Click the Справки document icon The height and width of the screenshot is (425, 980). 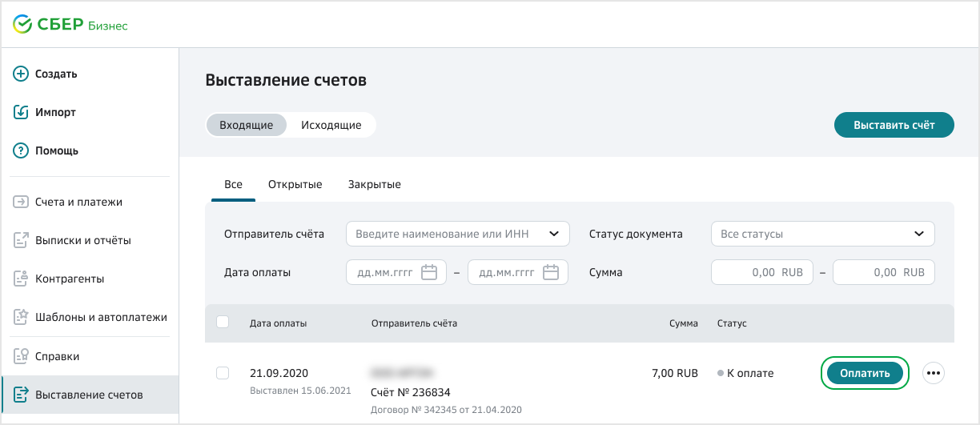click(x=22, y=356)
